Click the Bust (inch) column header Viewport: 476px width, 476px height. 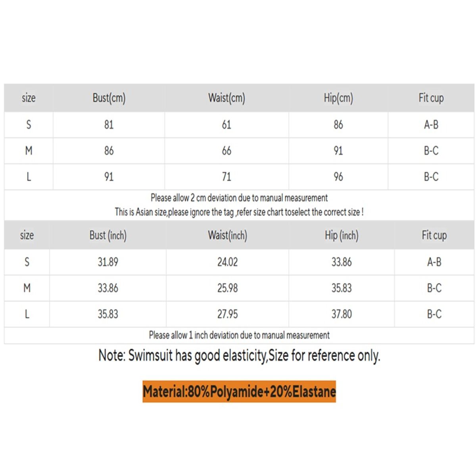(x=108, y=235)
